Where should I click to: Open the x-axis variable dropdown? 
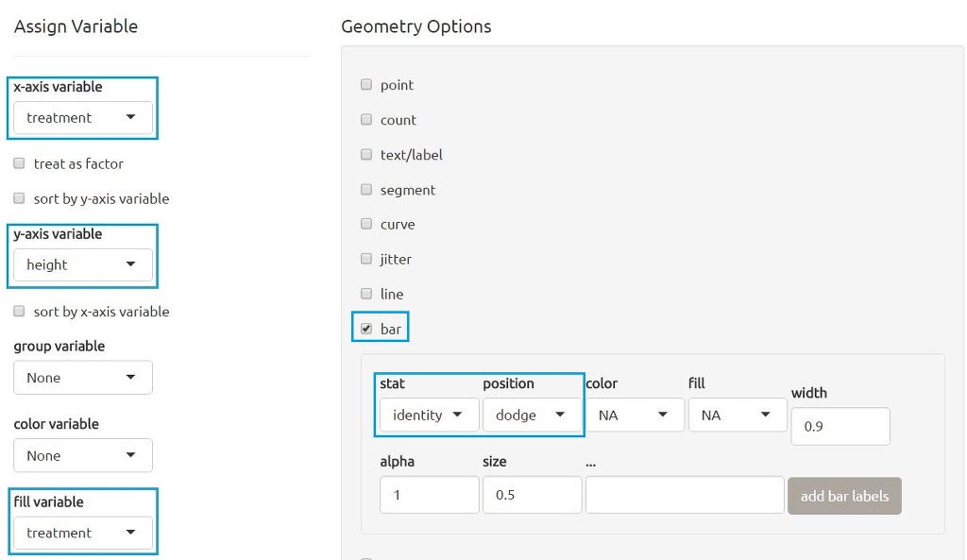click(82, 118)
